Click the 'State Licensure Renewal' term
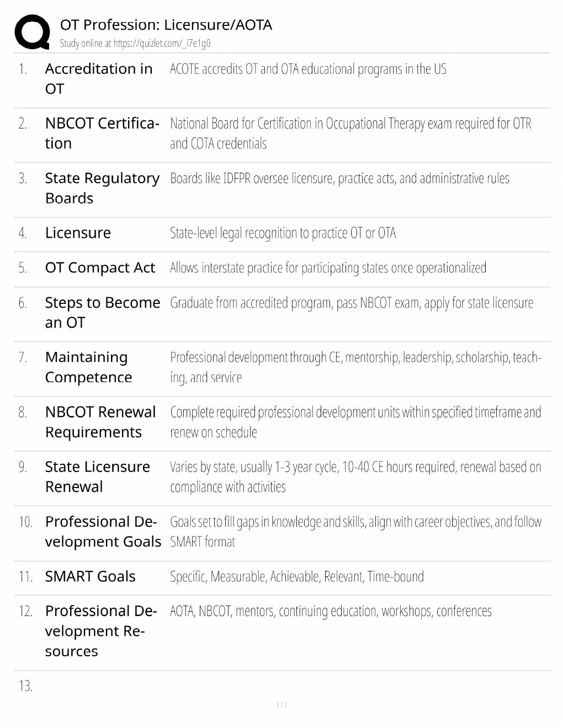 [97, 477]
